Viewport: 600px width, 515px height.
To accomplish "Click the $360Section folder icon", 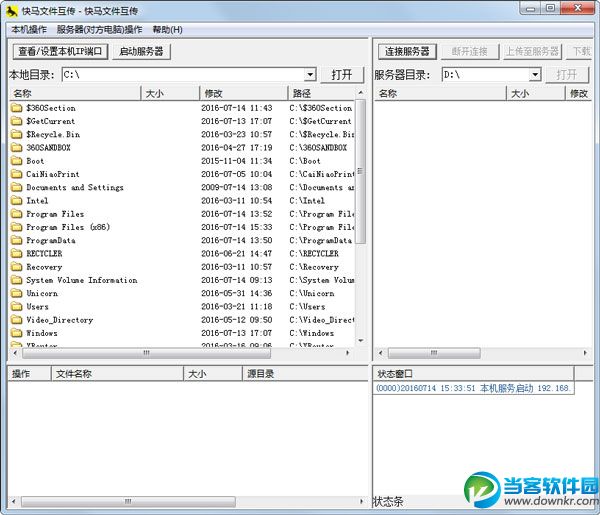I will coord(16,108).
